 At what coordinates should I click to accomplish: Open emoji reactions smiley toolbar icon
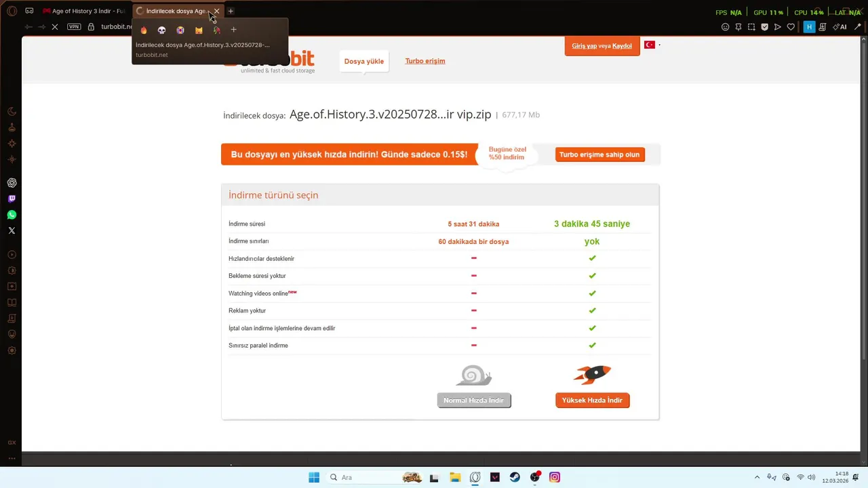pyautogui.click(x=725, y=27)
